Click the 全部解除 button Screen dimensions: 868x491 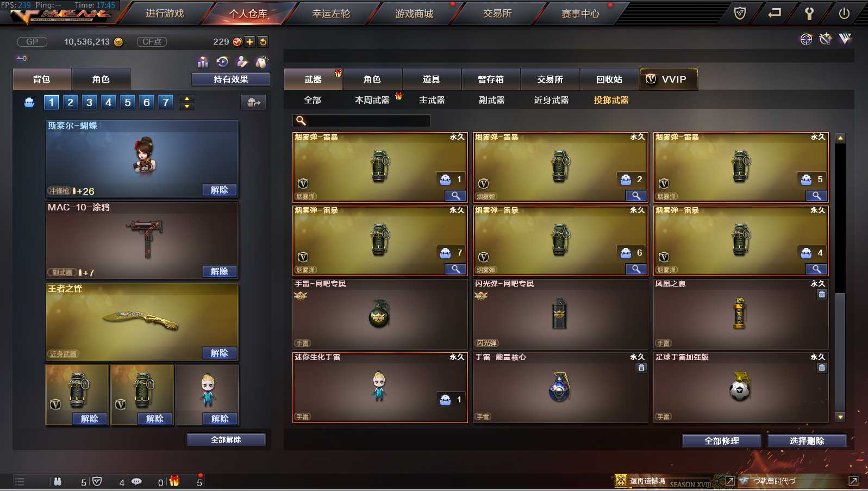click(226, 439)
